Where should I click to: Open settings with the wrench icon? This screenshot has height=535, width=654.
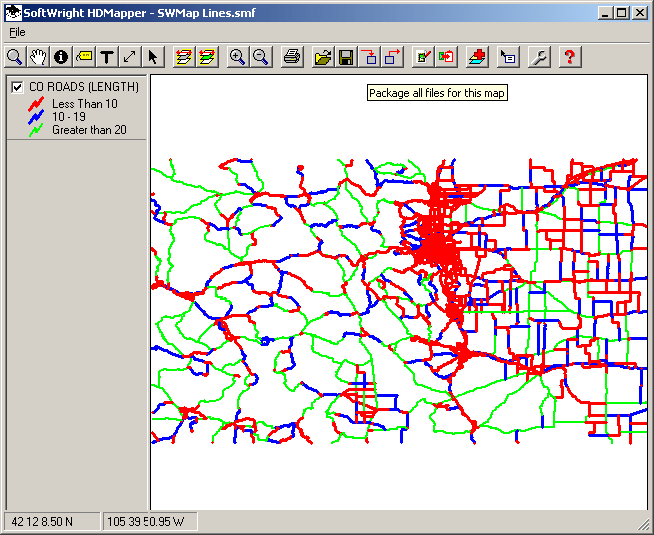point(539,57)
